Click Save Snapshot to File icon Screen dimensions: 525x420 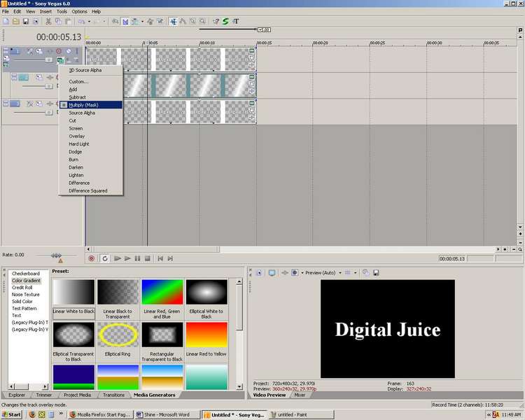(376, 273)
